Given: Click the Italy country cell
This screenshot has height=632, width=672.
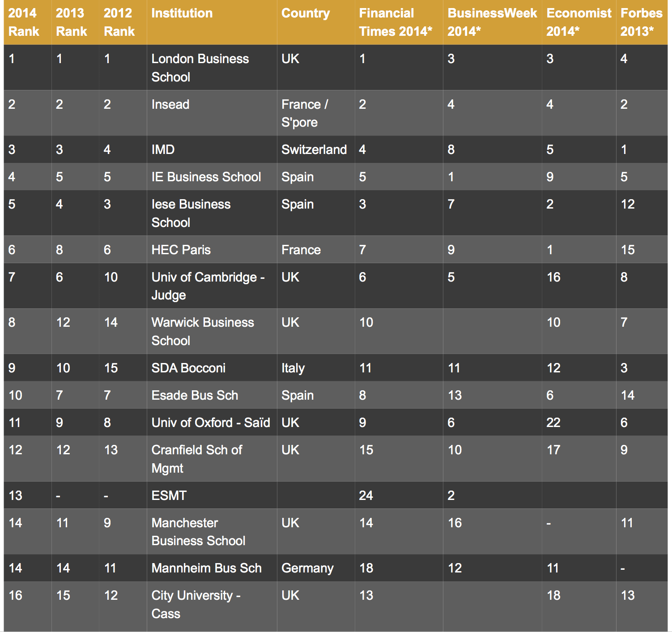Looking at the screenshot, I should click(x=316, y=368).
